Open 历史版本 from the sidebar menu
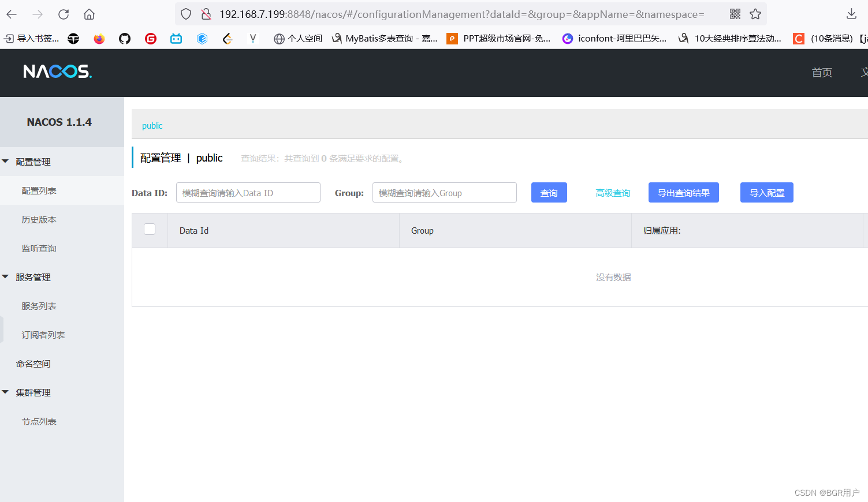The height and width of the screenshot is (502, 868). pos(39,219)
